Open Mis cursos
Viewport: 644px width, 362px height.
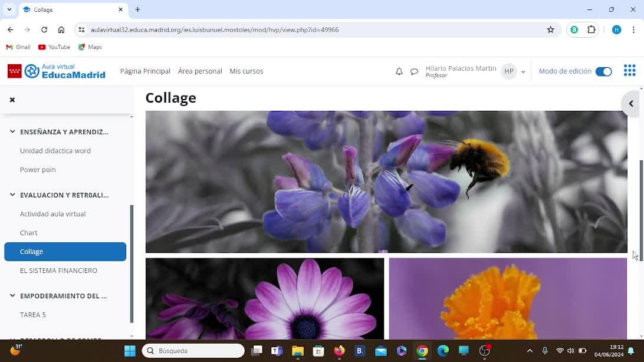pyautogui.click(x=247, y=71)
